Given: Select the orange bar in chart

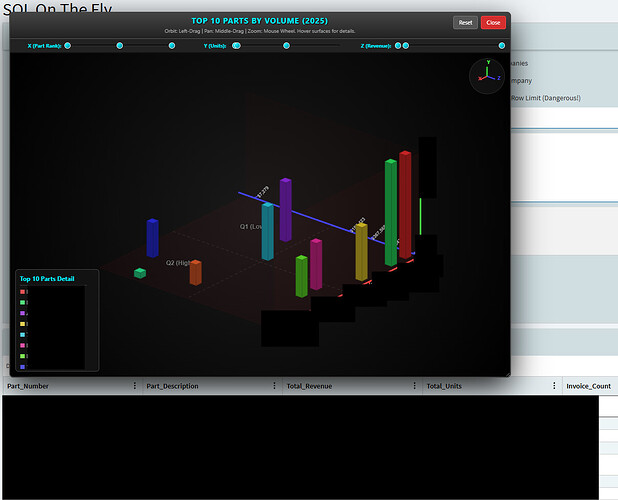Looking at the screenshot, I should [x=195, y=272].
